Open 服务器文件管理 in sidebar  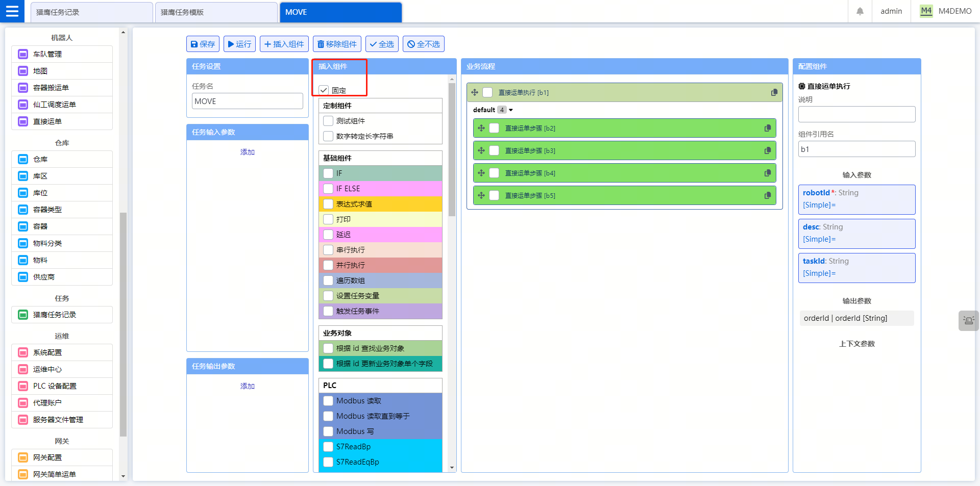[62, 420]
